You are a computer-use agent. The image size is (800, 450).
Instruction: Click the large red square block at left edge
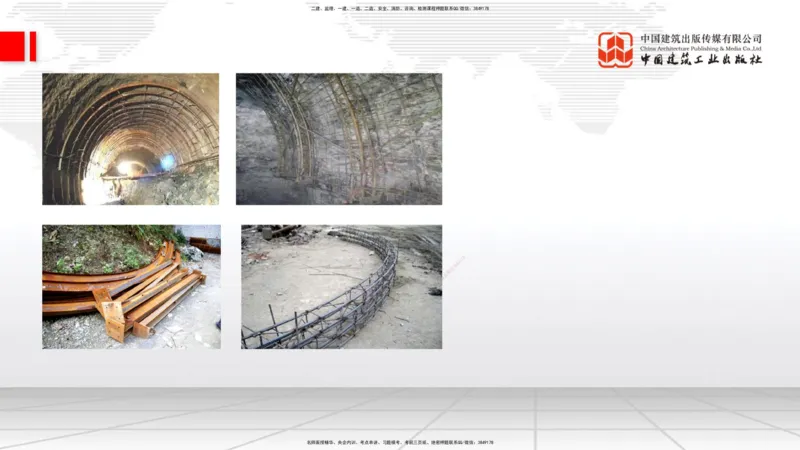pyautogui.click(x=12, y=46)
